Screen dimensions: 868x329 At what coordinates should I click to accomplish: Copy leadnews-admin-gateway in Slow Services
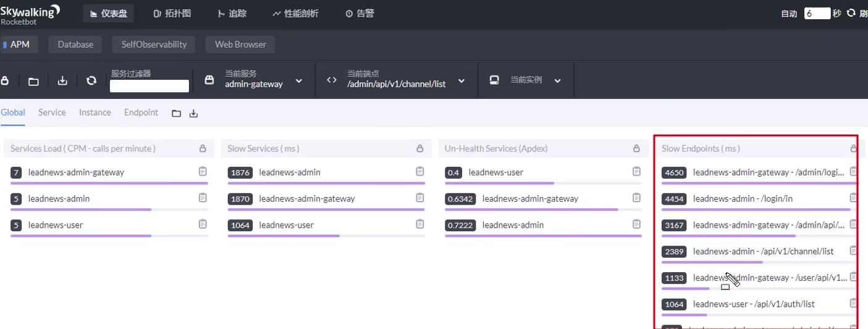pos(420,198)
